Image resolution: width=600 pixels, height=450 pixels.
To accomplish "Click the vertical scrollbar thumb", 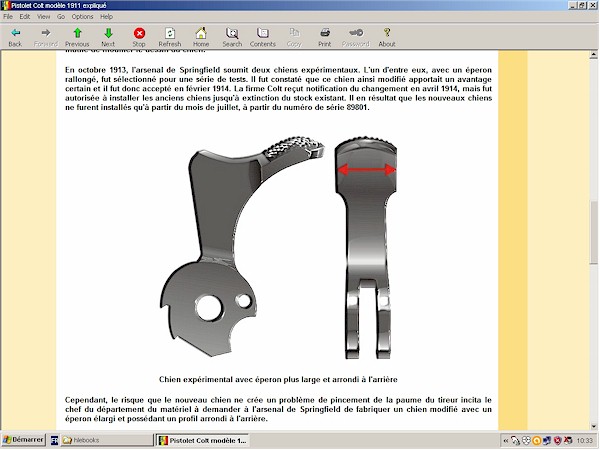I will [x=593, y=233].
